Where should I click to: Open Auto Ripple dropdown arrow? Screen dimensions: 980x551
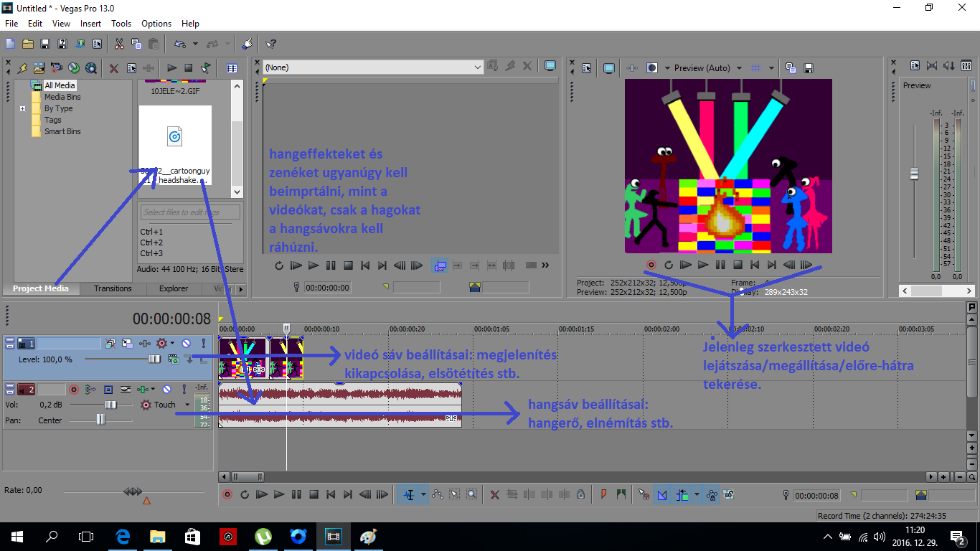tap(695, 494)
